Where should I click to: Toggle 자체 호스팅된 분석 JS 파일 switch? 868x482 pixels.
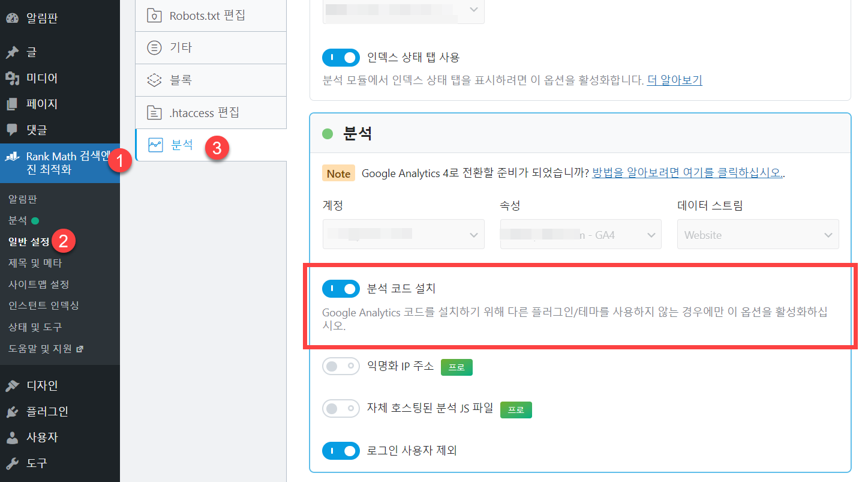[341, 409]
